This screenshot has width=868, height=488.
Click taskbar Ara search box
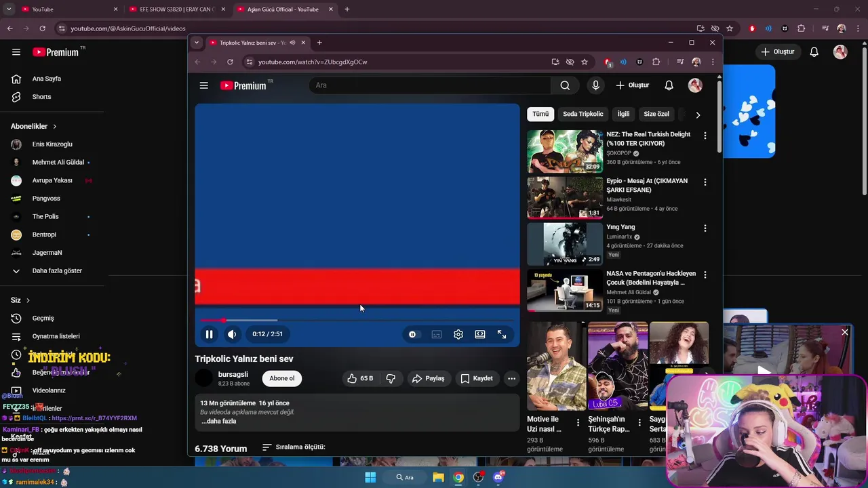(x=406, y=477)
